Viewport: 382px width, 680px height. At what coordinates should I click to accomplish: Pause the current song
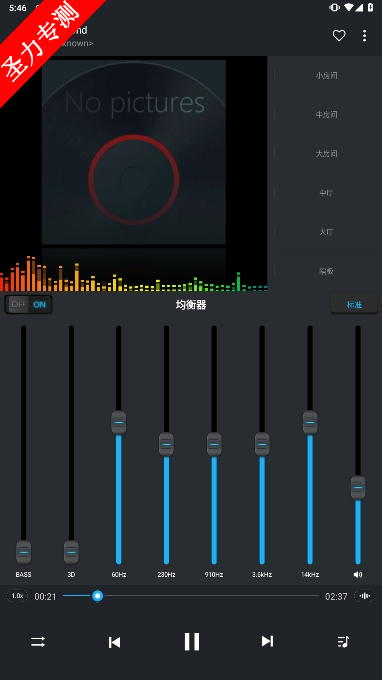pos(192,641)
